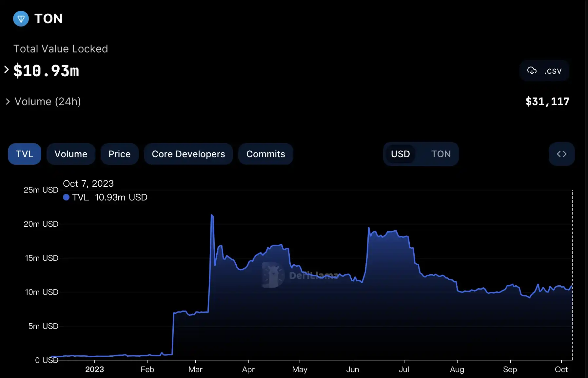Toggle the TVL chart metric
Screen dimensions: 588x378
click(25, 154)
